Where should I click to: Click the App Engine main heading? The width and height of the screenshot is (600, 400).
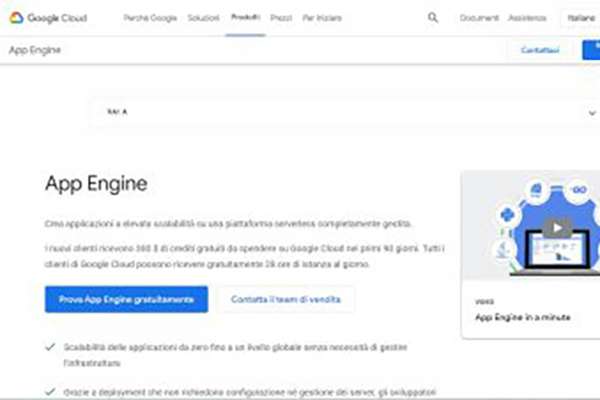coord(96,184)
